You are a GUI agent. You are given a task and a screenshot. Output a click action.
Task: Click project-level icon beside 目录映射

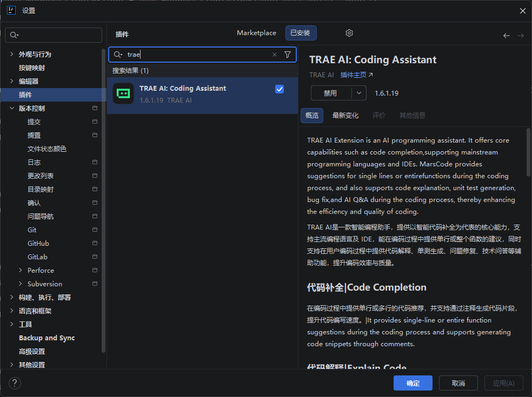pos(95,189)
